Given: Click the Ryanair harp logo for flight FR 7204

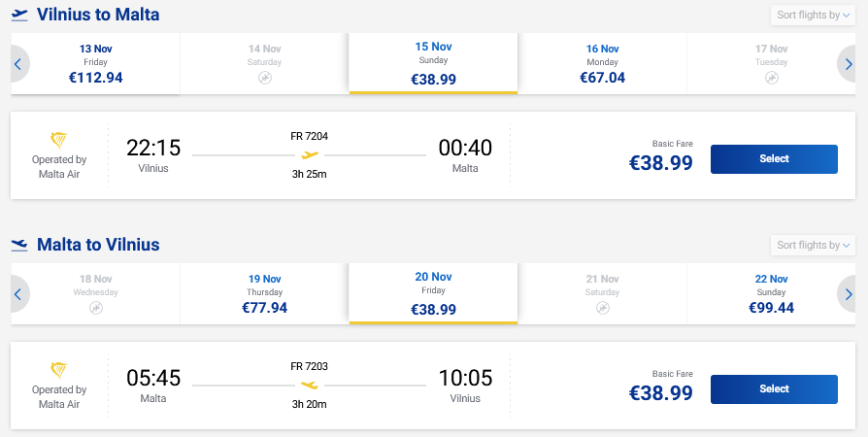Looking at the screenshot, I should (58, 141).
